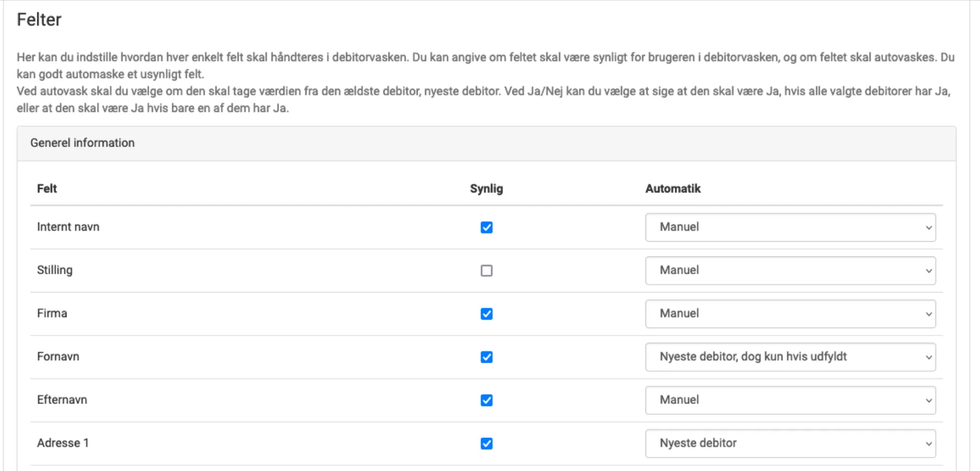Expand the Stilling Automatik dropdown
Image resolution: width=980 pixels, height=471 pixels.
[790, 271]
